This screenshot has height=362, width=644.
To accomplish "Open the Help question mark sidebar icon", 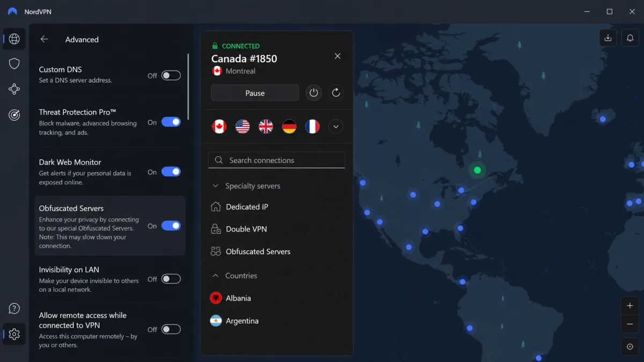I will [x=14, y=308].
